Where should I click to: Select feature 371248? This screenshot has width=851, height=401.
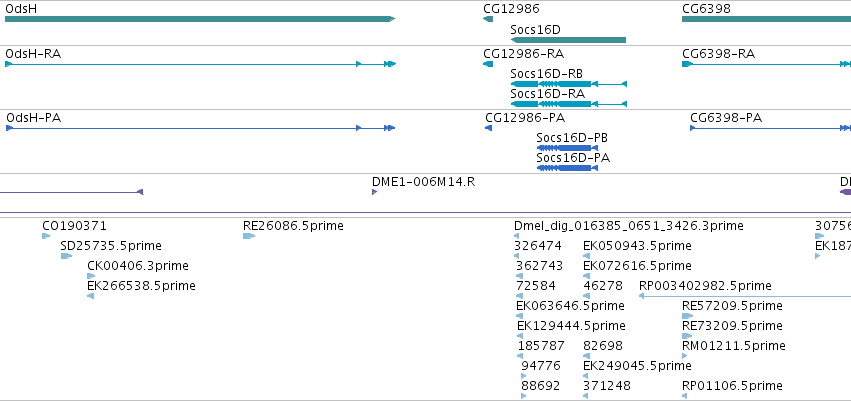(x=587, y=396)
